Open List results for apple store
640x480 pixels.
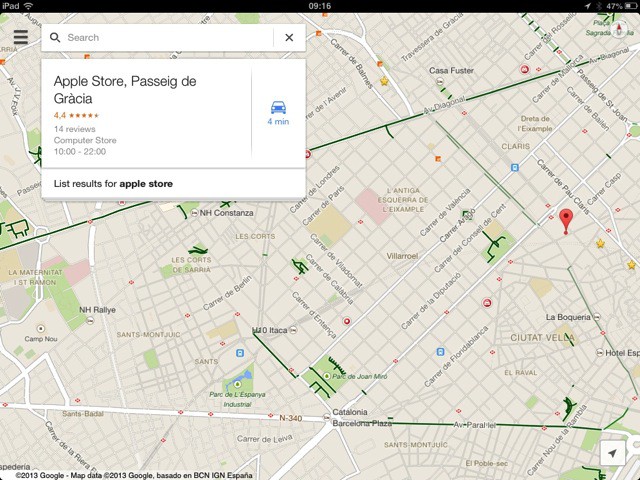(113, 184)
